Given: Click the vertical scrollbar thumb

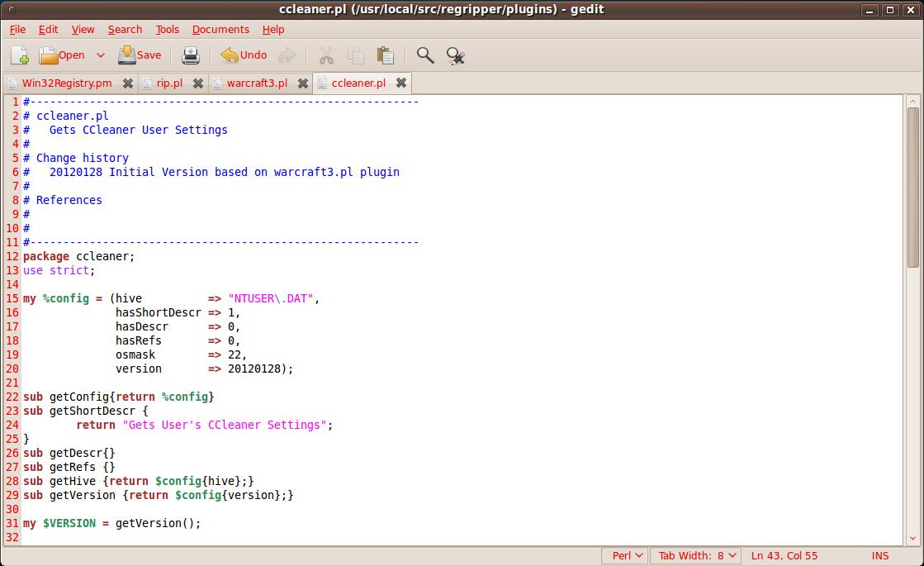Looking at the screenshot, I should pos(912,187).
